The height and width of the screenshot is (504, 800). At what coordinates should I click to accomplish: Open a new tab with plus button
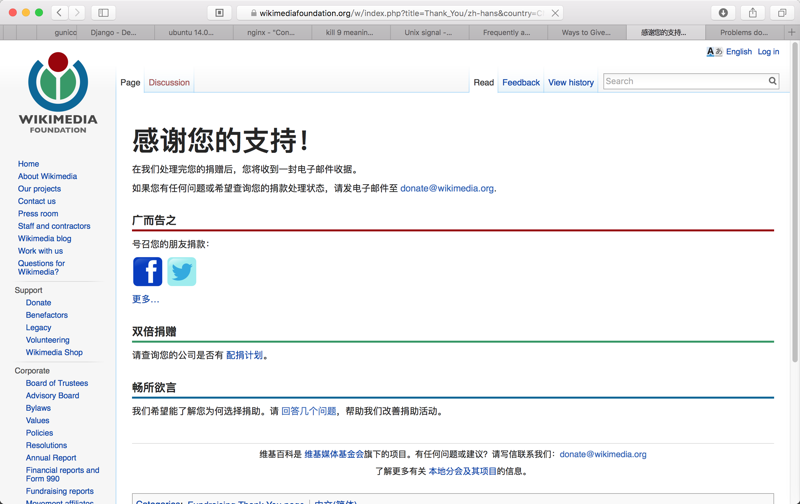point(792,32)
